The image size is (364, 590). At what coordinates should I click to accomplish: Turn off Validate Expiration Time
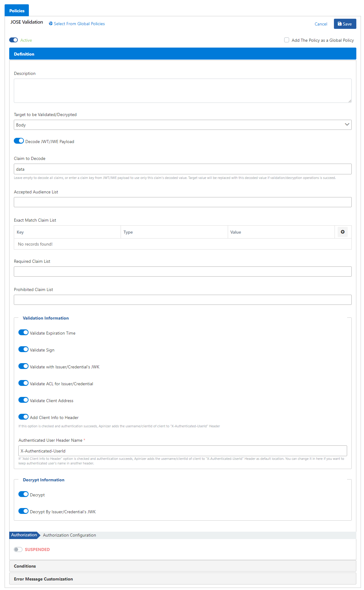pyautogui.click(x=23, y=332)
